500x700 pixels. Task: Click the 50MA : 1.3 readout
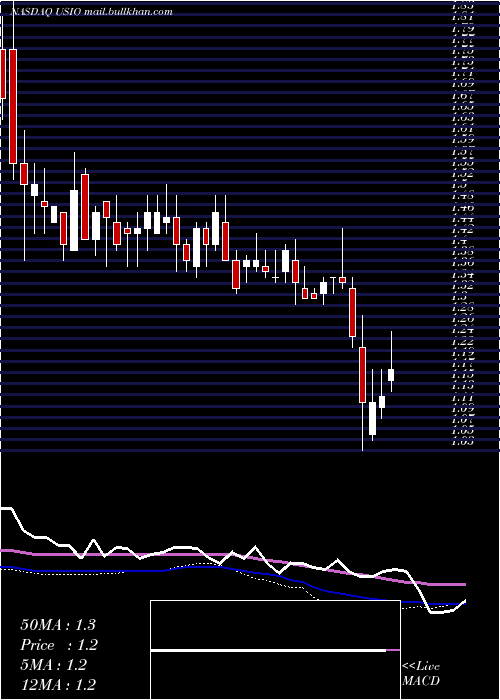pos(58,625)
